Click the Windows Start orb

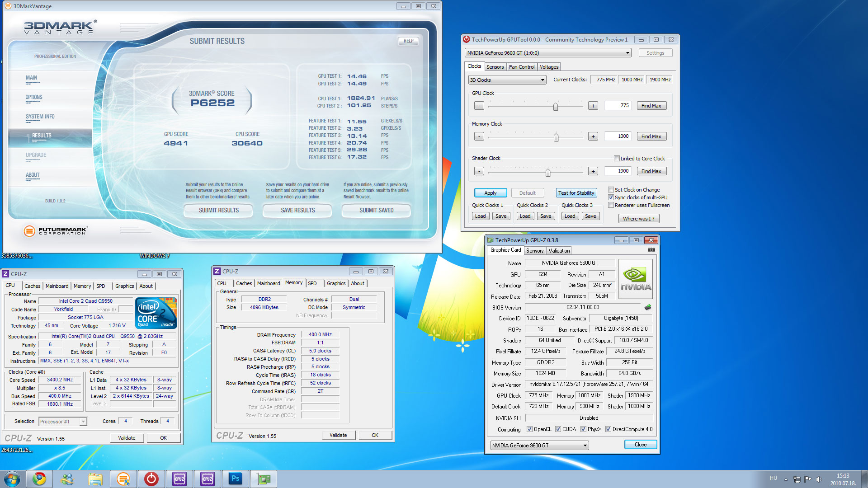tap(12, 479)
